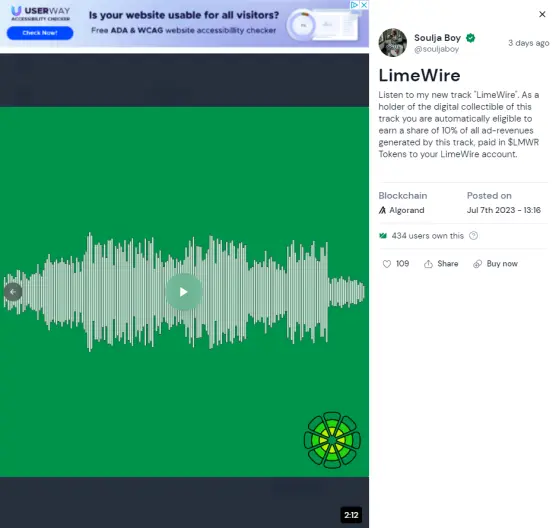559x528 pixels.
Task: Click the Blockchain label
Action: pyautogui.click(x=402, y=196)
